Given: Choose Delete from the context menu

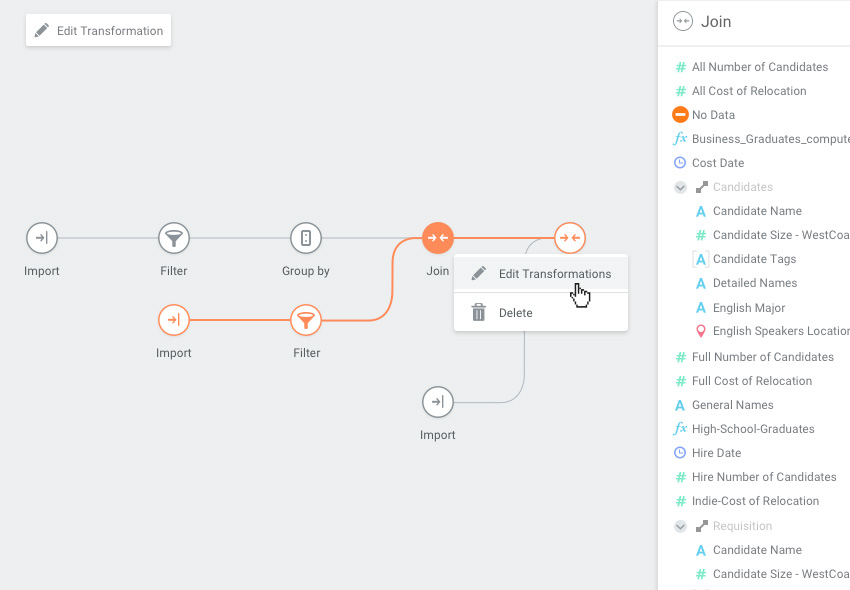Looking at the screenshot, I should coord(515,313).
